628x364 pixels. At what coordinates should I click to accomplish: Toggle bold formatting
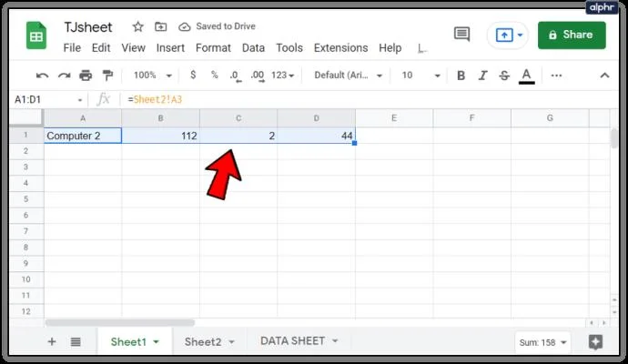461,76
